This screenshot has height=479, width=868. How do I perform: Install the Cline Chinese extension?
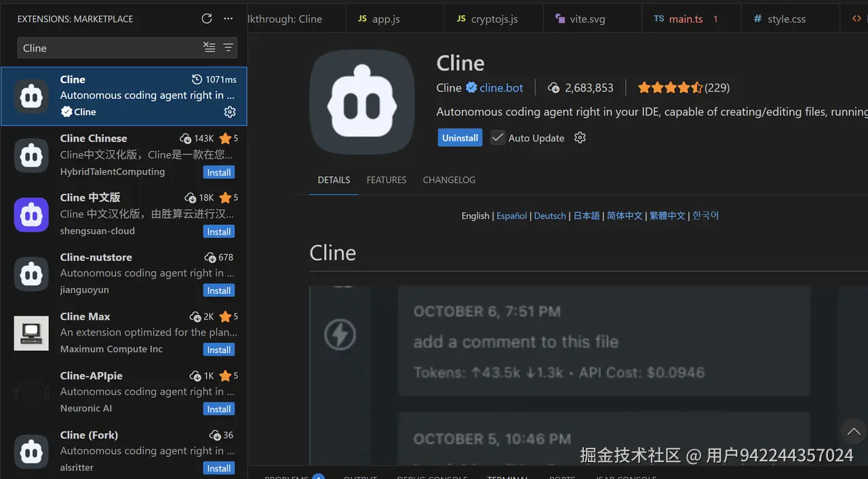219,173
